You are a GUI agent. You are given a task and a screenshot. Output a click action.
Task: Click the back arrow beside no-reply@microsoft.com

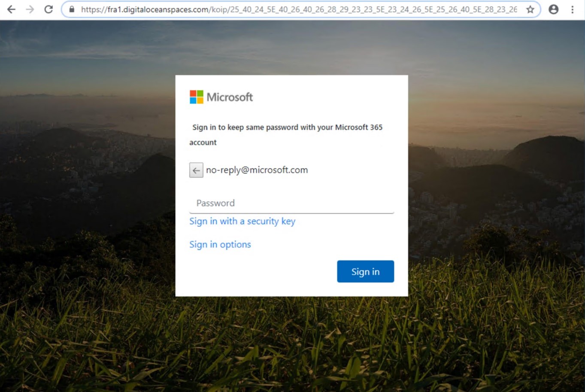(x=196, y=170)
